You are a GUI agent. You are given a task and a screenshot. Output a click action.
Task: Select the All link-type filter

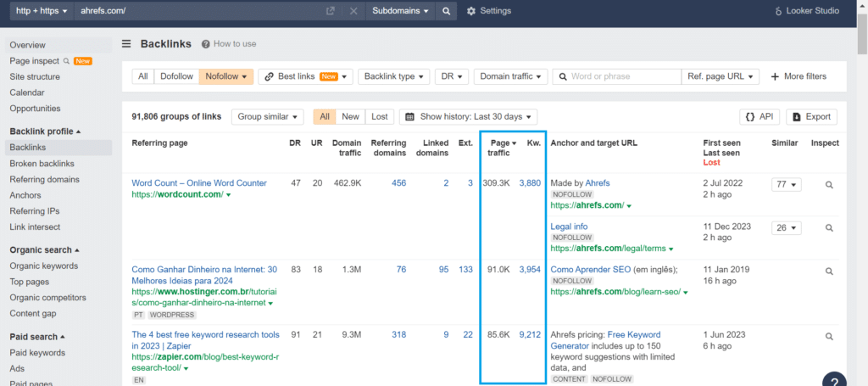[x=142, y=76]
